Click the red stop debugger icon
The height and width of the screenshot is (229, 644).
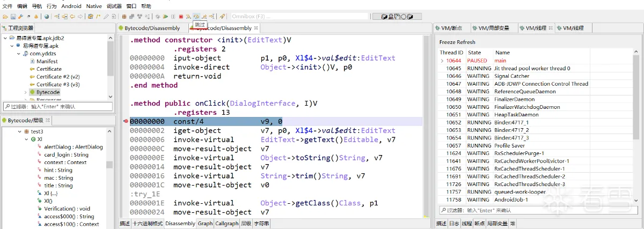(181, 17)
